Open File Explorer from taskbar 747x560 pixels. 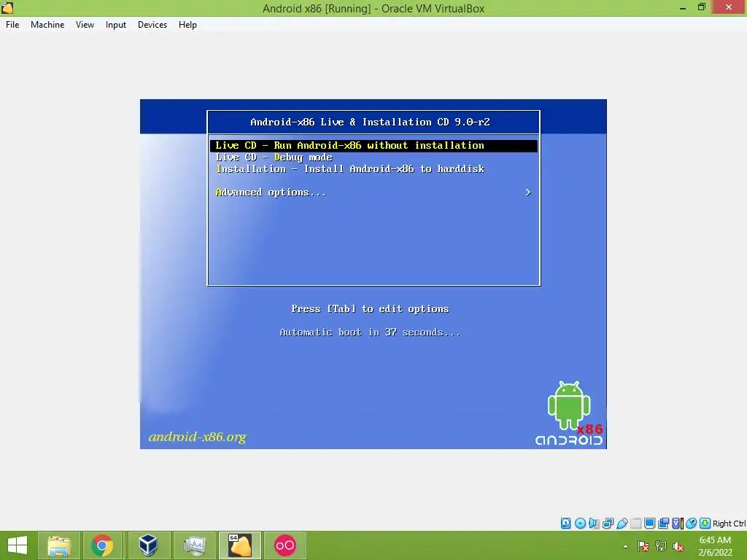click(x=58, y=545)
